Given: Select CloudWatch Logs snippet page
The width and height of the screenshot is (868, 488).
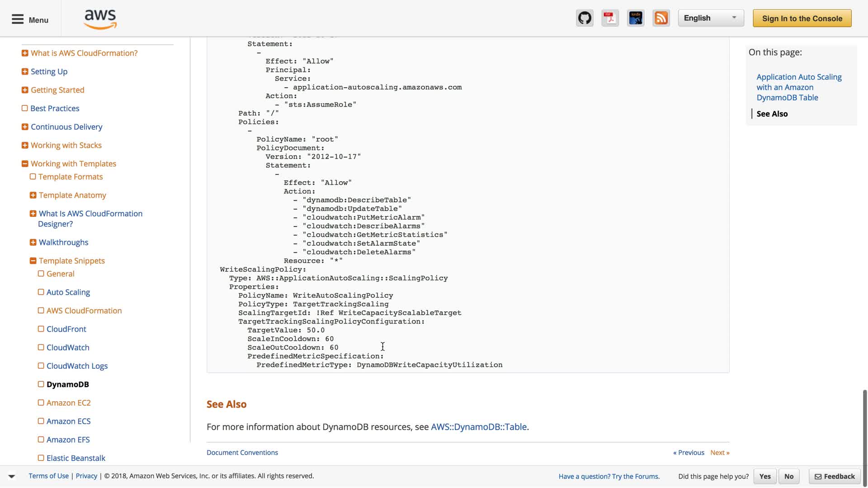Looking at the screenshot, I should [x=77, y=366].
